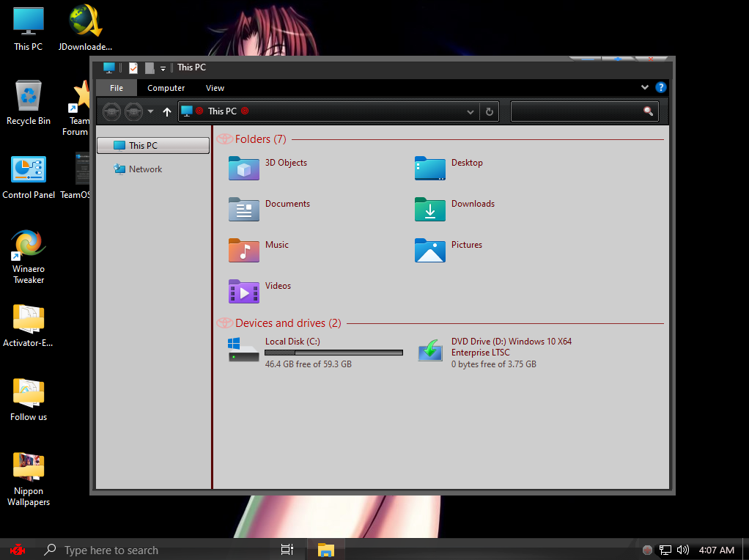Open Task View on the taskbar
749x560 pixels.
click(287, 550)
